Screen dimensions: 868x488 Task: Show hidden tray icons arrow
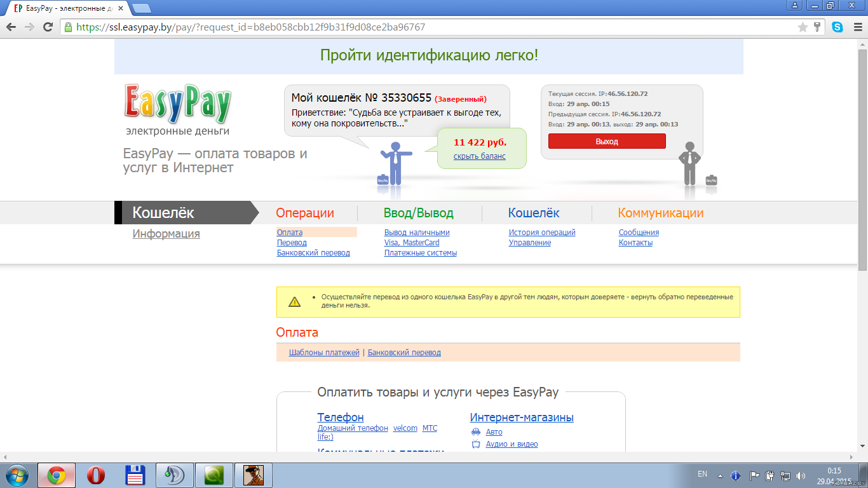(720, 475)
